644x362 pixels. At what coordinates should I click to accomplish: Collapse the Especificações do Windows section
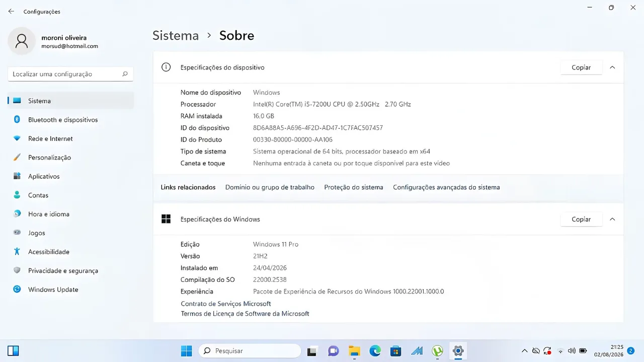click(612, 220)
